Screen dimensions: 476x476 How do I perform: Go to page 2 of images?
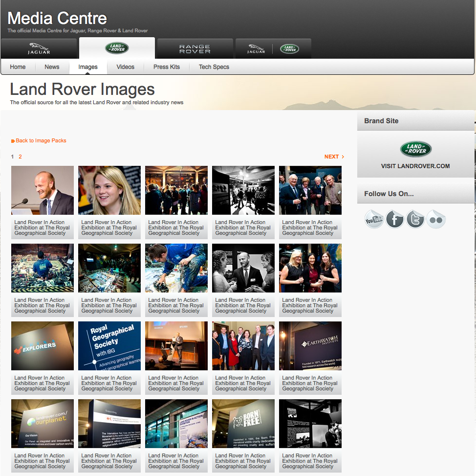click(20, 157)
